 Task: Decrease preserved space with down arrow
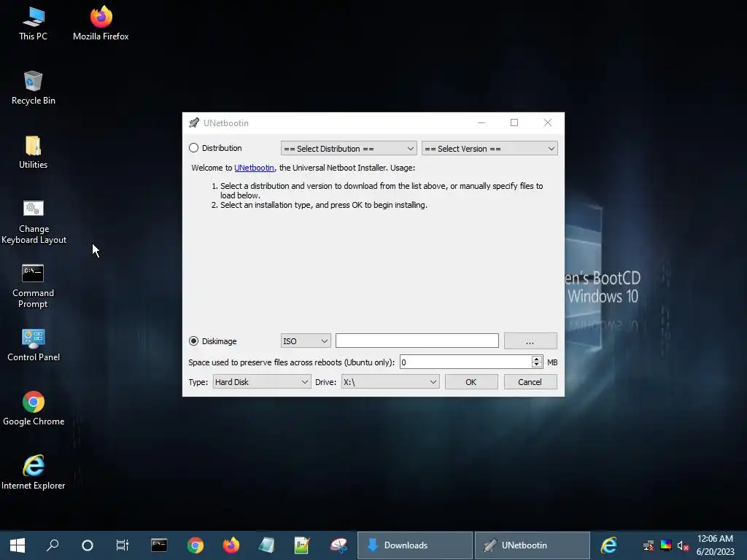536,365
